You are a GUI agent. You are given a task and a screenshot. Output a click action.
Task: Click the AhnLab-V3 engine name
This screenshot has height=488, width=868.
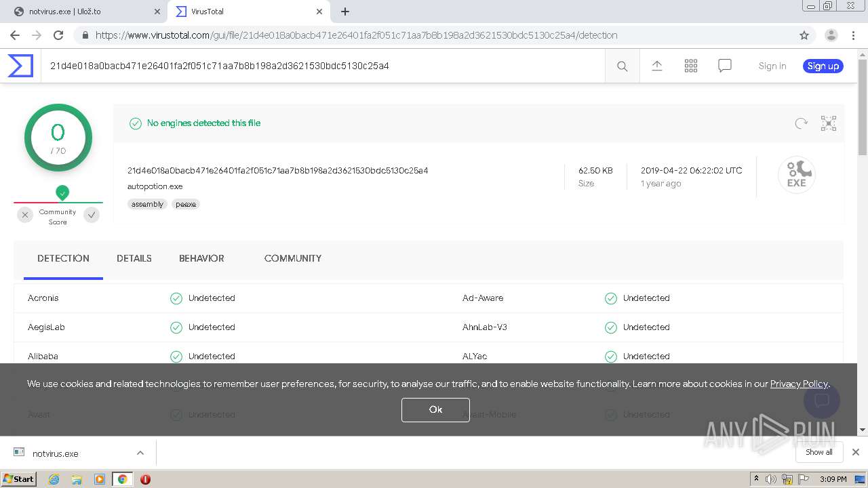pyautogui.click(x=485, y=327)
